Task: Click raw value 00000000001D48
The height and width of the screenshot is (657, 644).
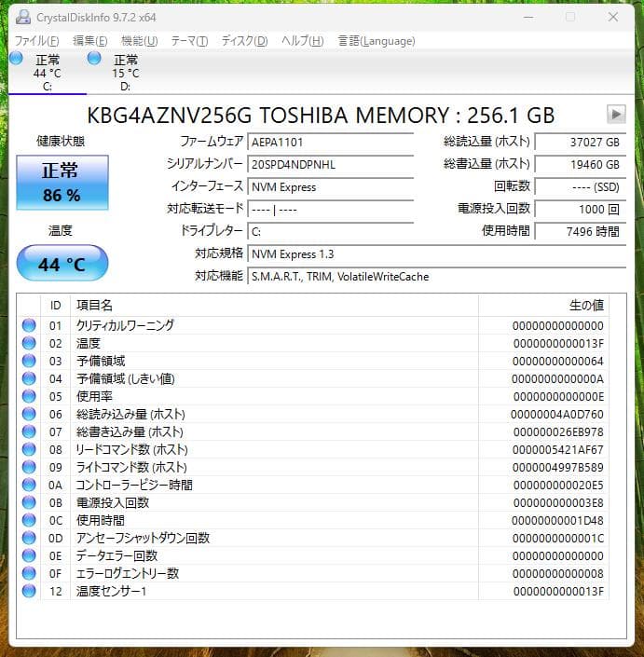Action: coord(557,520)
